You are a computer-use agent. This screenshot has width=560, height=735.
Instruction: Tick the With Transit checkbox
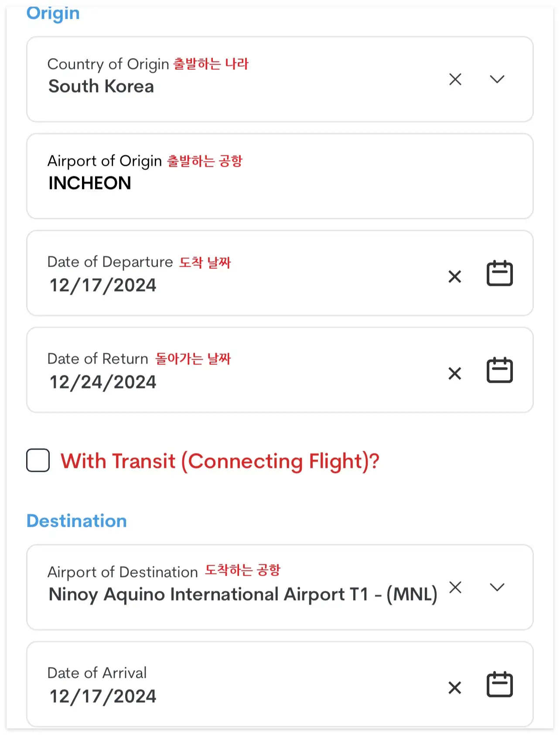point(38,460)
